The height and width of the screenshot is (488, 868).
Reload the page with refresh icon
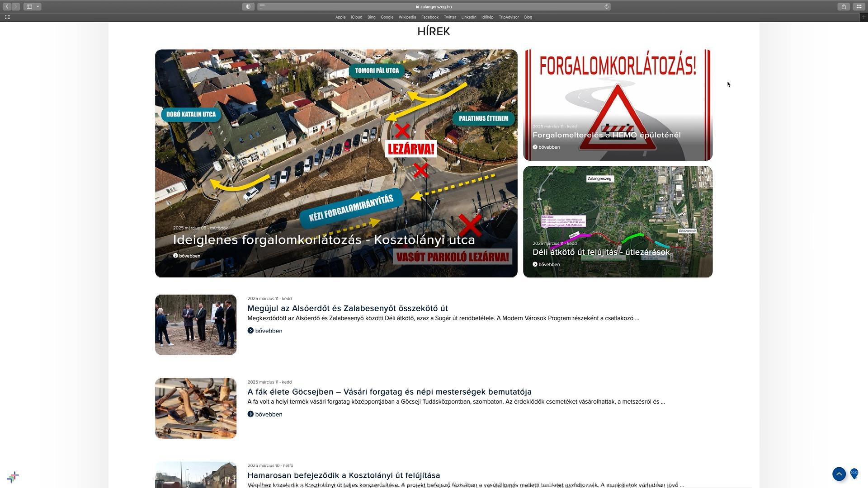(x=607, y=6)
